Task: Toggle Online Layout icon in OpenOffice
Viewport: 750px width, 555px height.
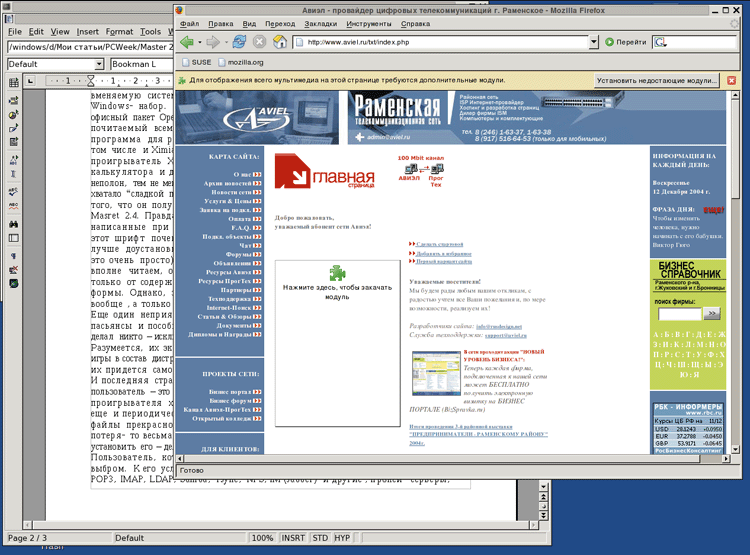Action: 14,283
